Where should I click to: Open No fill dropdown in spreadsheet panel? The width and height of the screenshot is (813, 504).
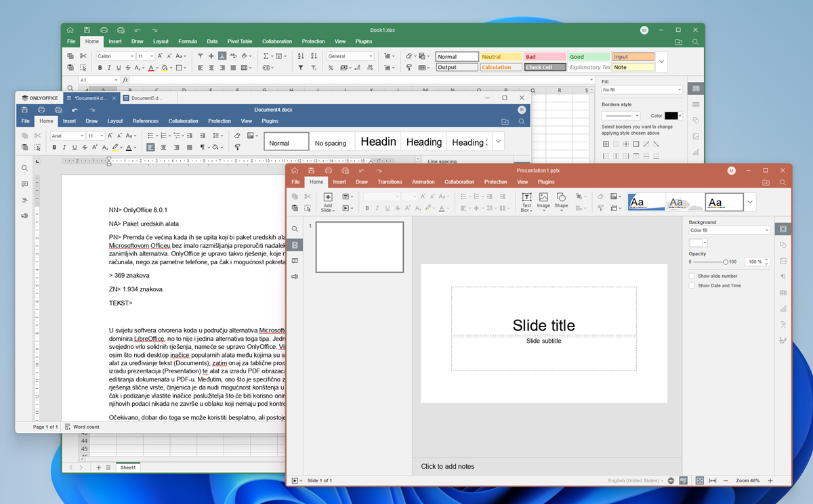642,89
